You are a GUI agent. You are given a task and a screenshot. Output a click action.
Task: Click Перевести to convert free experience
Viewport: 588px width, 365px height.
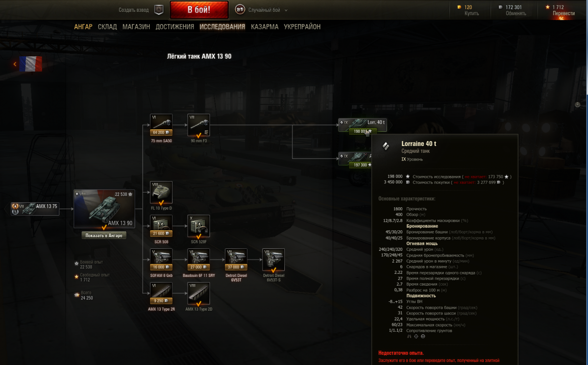coord(563,13)
